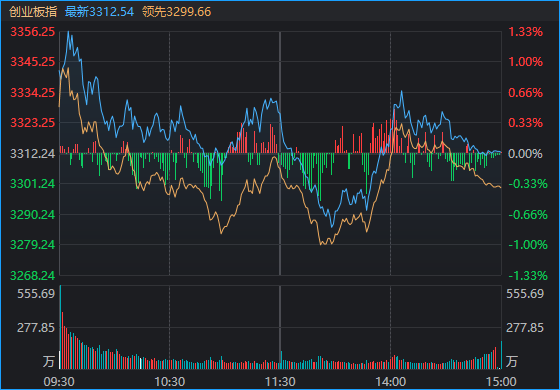Click the 最新3312.54 latest value label

99,12
